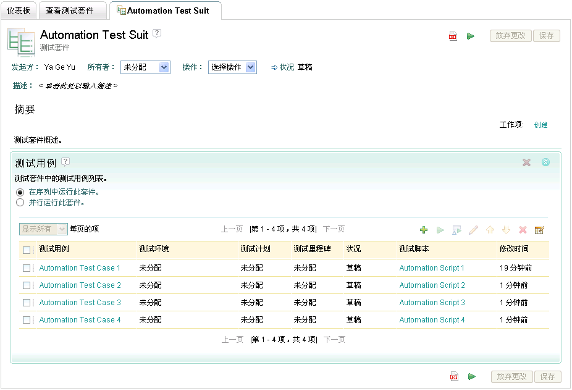
Task: Run selected test case from table toolbar
Action: [x=440, y=230]
